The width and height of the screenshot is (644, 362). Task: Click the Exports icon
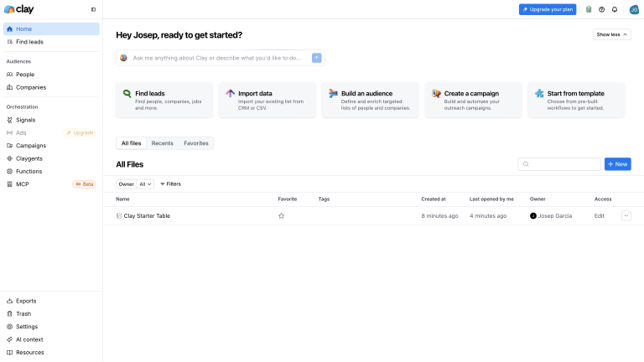[x=9, y=301]
